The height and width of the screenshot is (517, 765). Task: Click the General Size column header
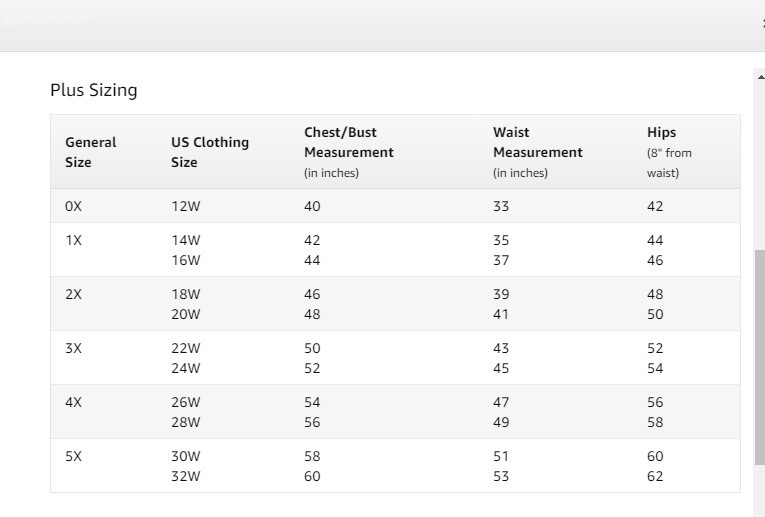tap(91, 152)
